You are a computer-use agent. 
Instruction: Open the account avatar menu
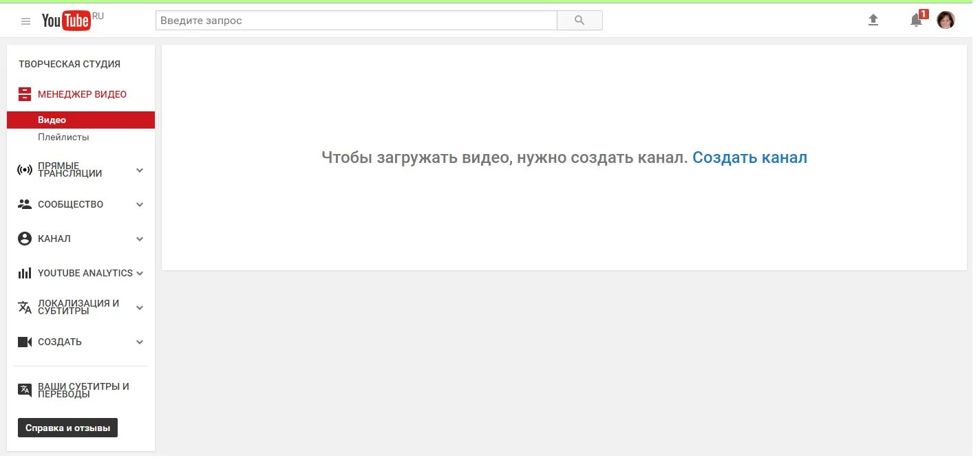point(946,21)
